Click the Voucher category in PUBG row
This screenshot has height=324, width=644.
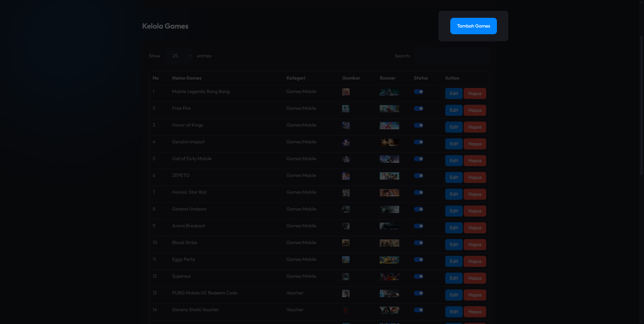pos(295,293)
